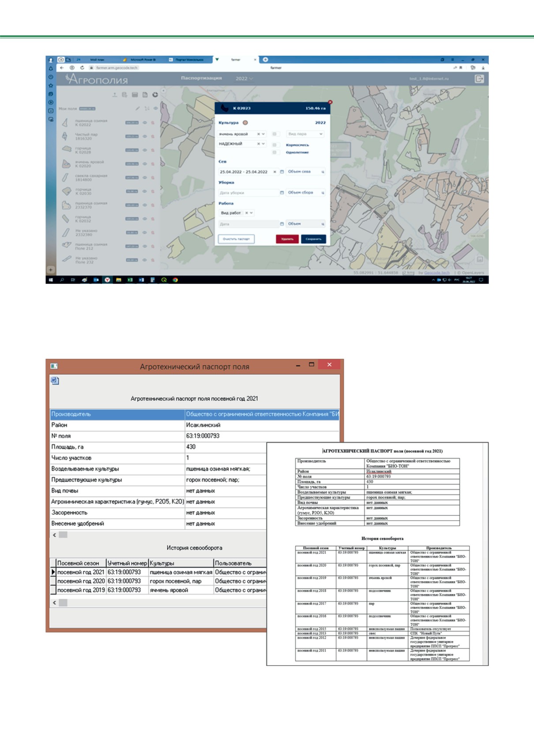Reload the farmer.arm.geocode.tech page
Image resolution: width=534 pixels, height=756 pixels.
[82, 68]
